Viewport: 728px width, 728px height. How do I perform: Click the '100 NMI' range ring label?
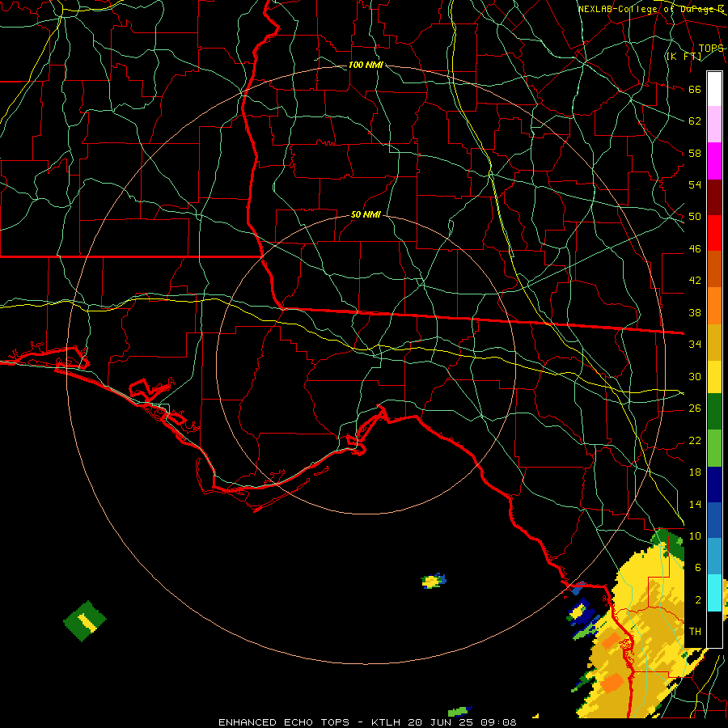tap(366, 65)
